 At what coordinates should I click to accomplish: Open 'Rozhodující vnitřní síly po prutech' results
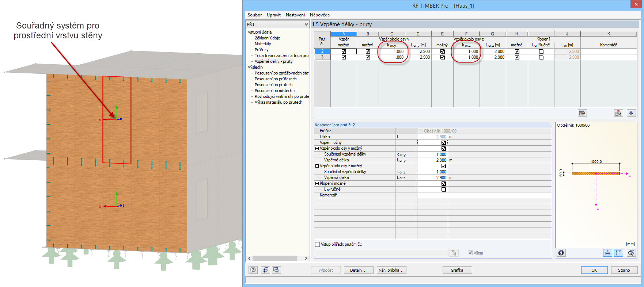point(282,96)
